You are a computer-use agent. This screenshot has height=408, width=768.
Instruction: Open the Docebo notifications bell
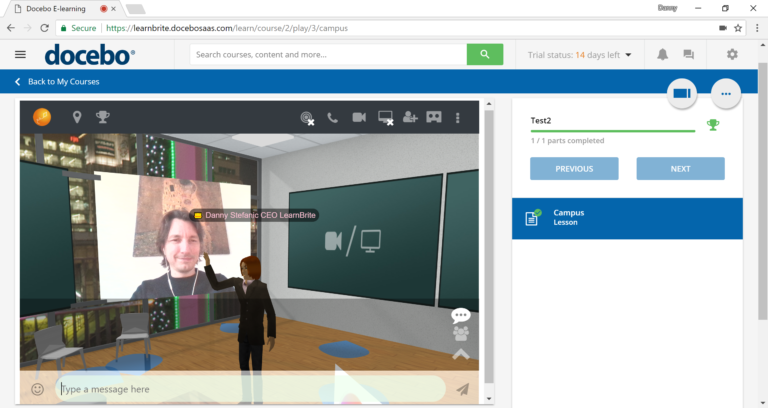pos(662,55)
